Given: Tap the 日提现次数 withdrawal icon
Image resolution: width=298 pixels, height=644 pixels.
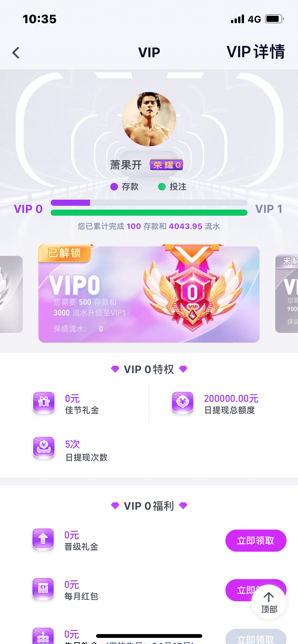Looking at the screenshot, I should click(44, 448).
